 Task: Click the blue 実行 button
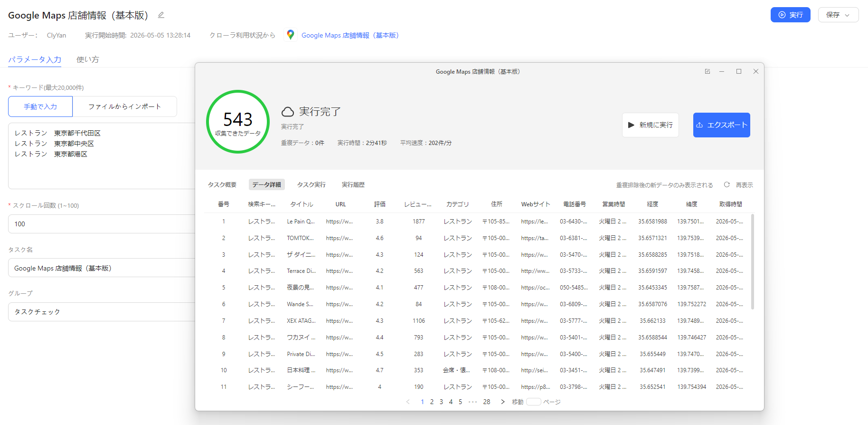click(790, 15)
